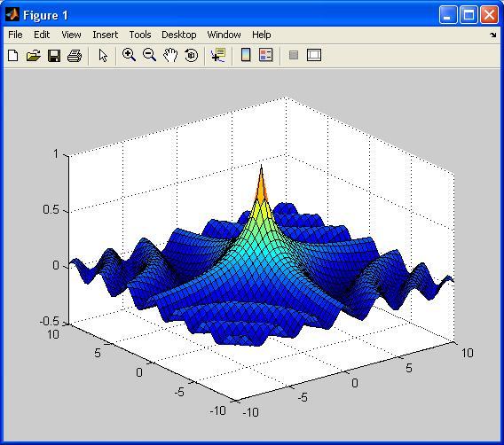Screen dimensions: 504x445
Task: Open the Insert menu
Action: pyautogui.click(x=105, y=35)
